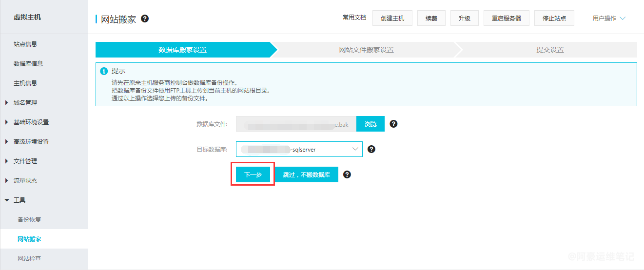Viewport: 644px width, 270px height.
Task: Open 备份恢复 in the sidebar
Action: (29, 219)
